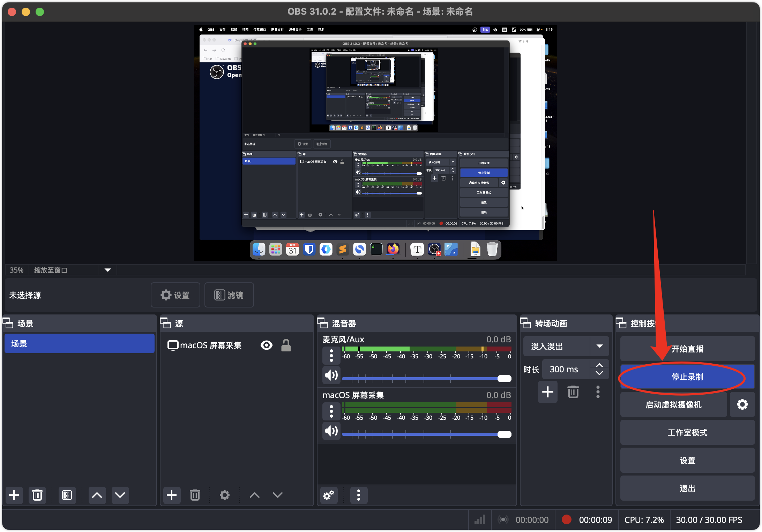Click the 35% preview zoom value
The image size is (762, 532).
(x=16, y=270)
